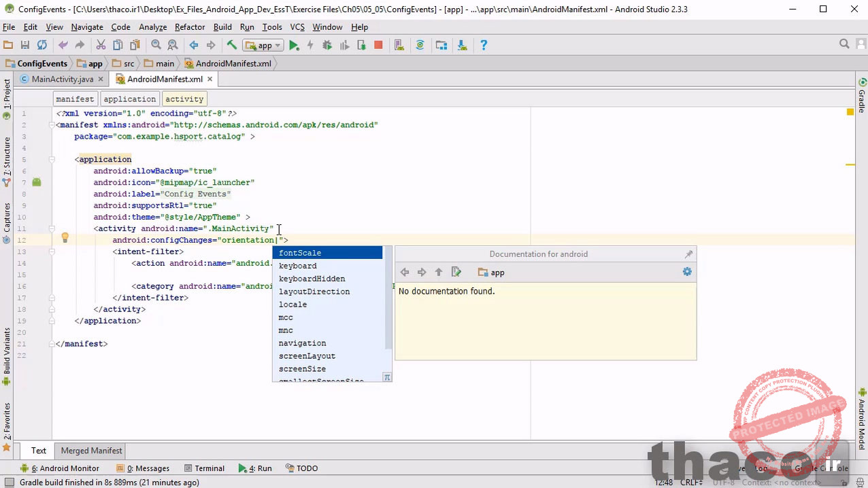Collapse the activity tag fold at line 11
This screenshot has width=868, height=488.
[52, 229]
